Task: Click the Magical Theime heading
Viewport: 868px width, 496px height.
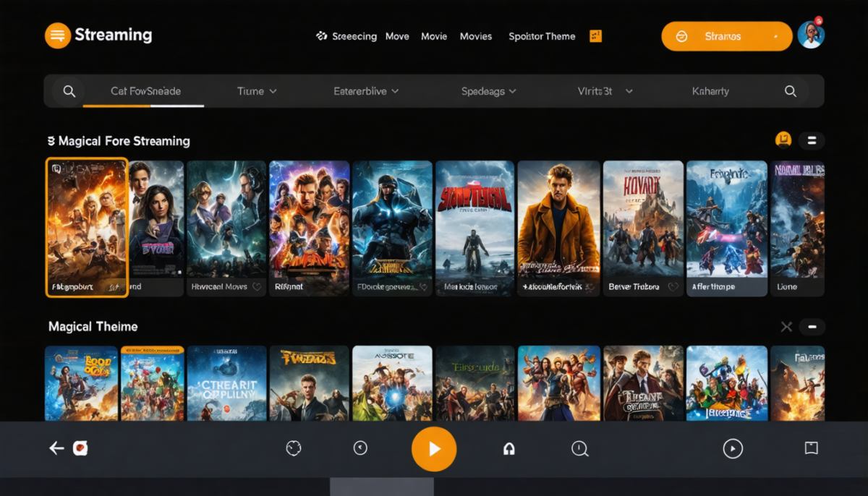Action: coord(93,327)
